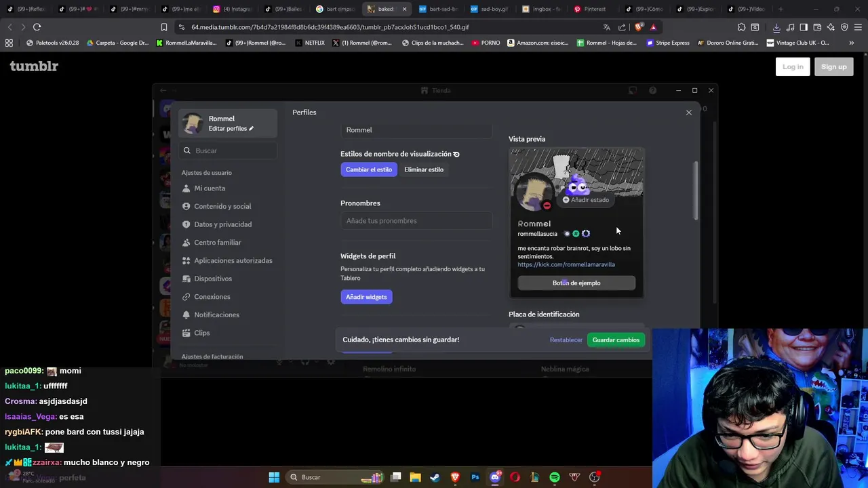Screen dimensions: 868x488
Task: Close the settings dialog with X
Action: [x=689, y=113]
